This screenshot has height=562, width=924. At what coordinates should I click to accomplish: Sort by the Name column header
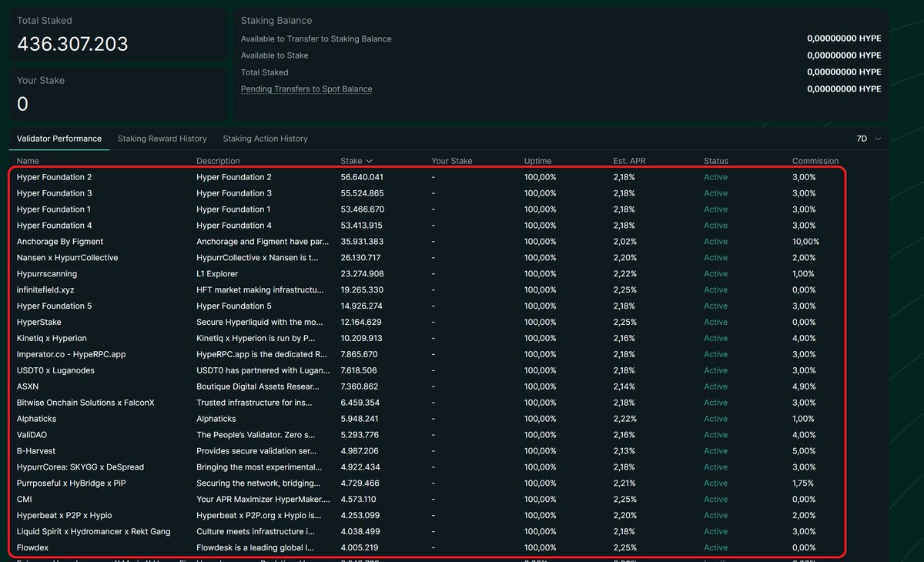pyautogui.click(x=28, y=161)
